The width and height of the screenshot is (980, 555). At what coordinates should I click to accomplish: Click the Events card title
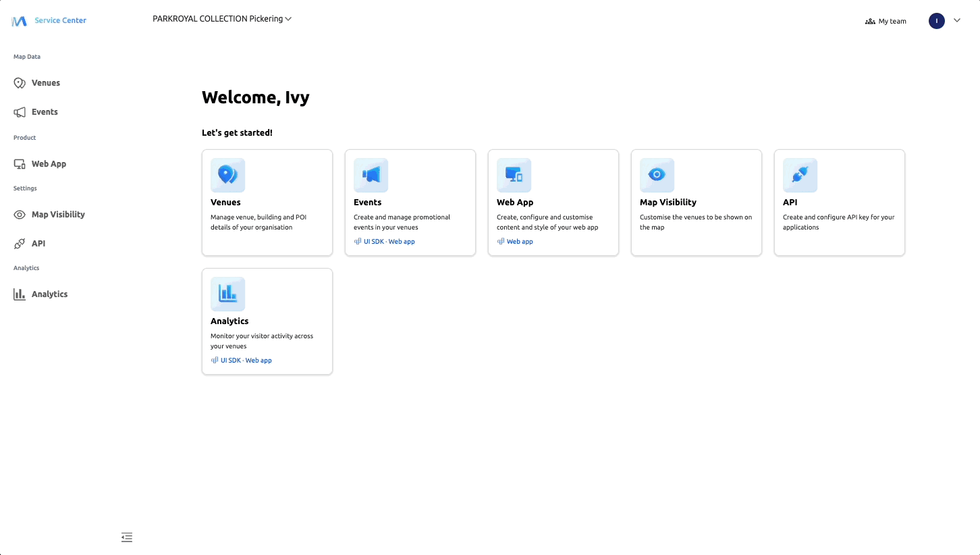(368, 203)
